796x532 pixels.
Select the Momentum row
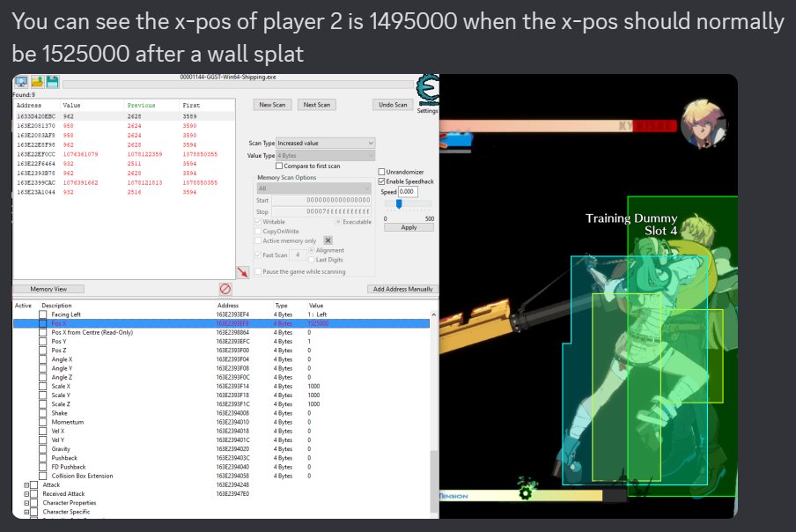(x=221, y=423)
